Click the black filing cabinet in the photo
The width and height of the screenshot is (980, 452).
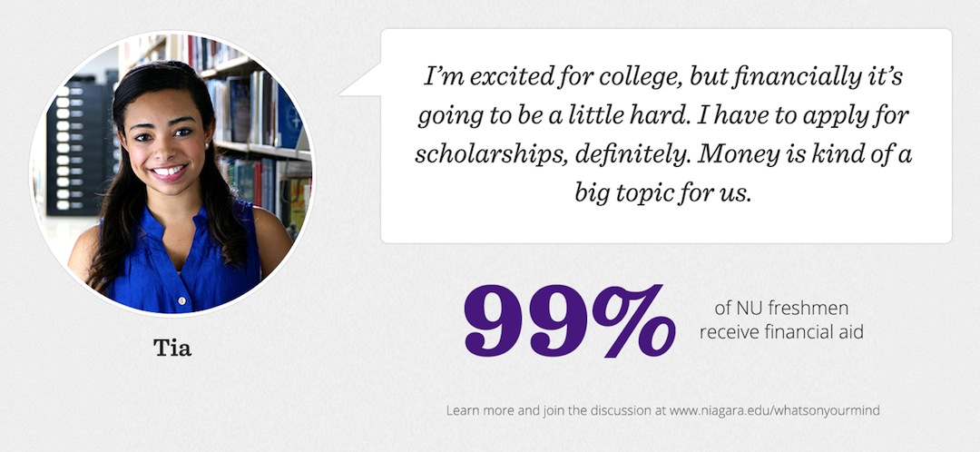click(x=77, y=145)
